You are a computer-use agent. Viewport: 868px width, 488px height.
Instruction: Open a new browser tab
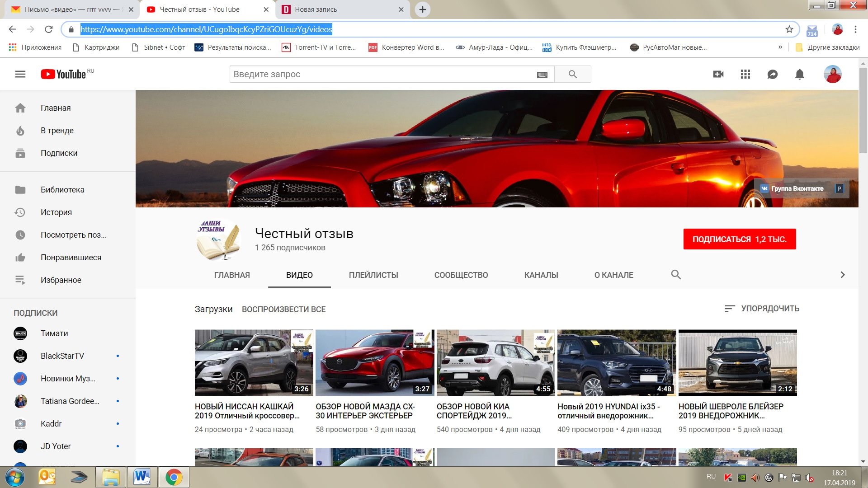click(422, 9)
